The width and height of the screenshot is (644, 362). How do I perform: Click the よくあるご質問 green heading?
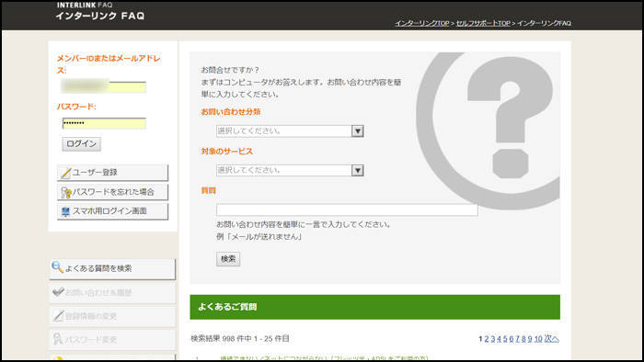[x=227, y=307]
